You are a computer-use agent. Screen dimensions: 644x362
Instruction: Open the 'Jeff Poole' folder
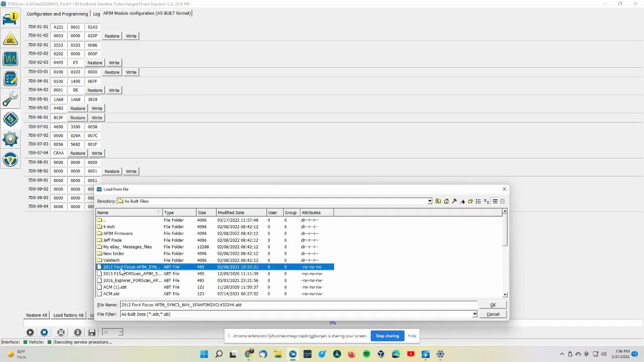click(x=112, y=240)
